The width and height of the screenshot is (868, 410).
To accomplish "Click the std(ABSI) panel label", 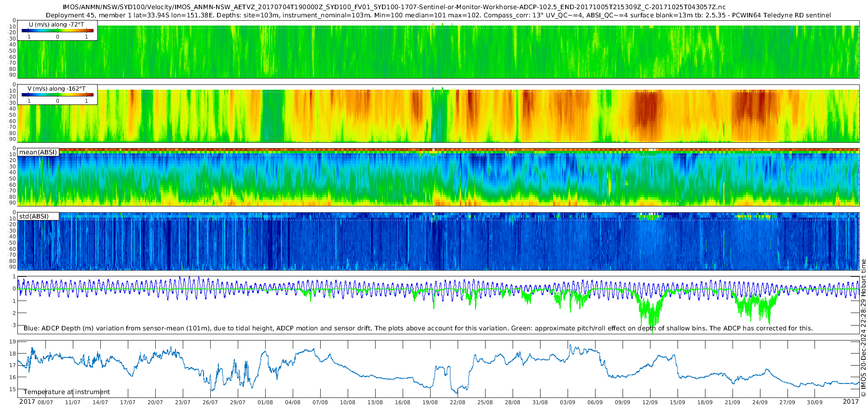I will [x=34, y=217].
